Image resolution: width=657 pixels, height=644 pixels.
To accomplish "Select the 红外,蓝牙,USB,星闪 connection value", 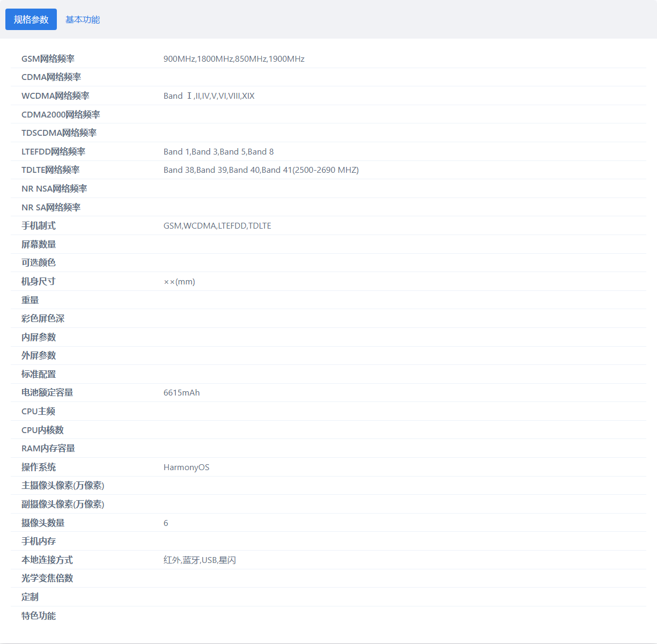I will pos(200,560).
